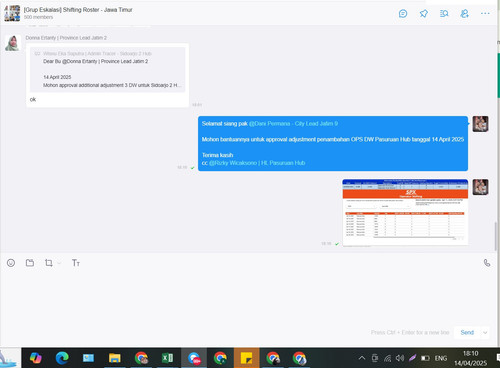Open the quoted message from Wisnu Eka Saputra
Viewport: 500px width, 368px height.
tap(107, 69)
